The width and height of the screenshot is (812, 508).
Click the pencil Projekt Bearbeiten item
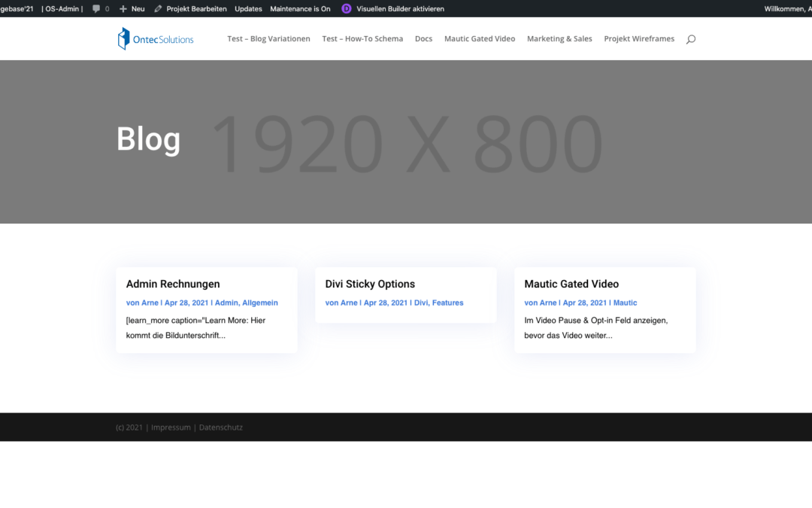click(x=190, y=9)
